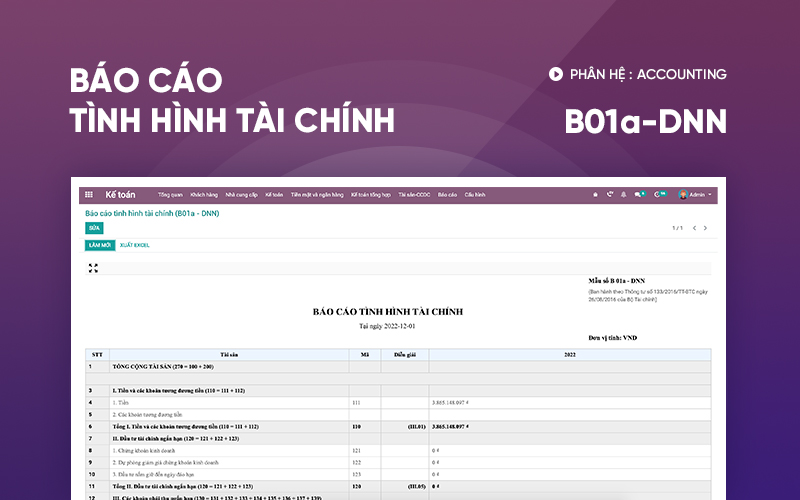Open the Khách hàng menu
The height and width of the screenshot is (500, 800).
pos(204,194)
